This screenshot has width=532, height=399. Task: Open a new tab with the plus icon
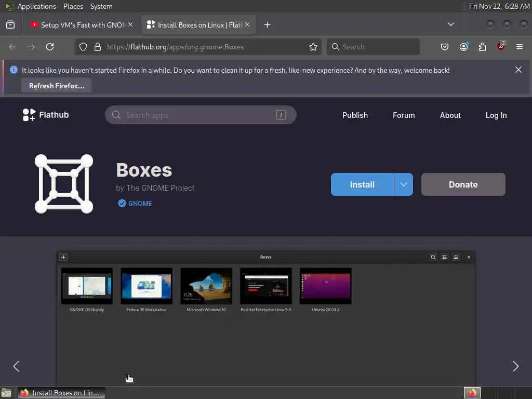click(x=267, y=25)
